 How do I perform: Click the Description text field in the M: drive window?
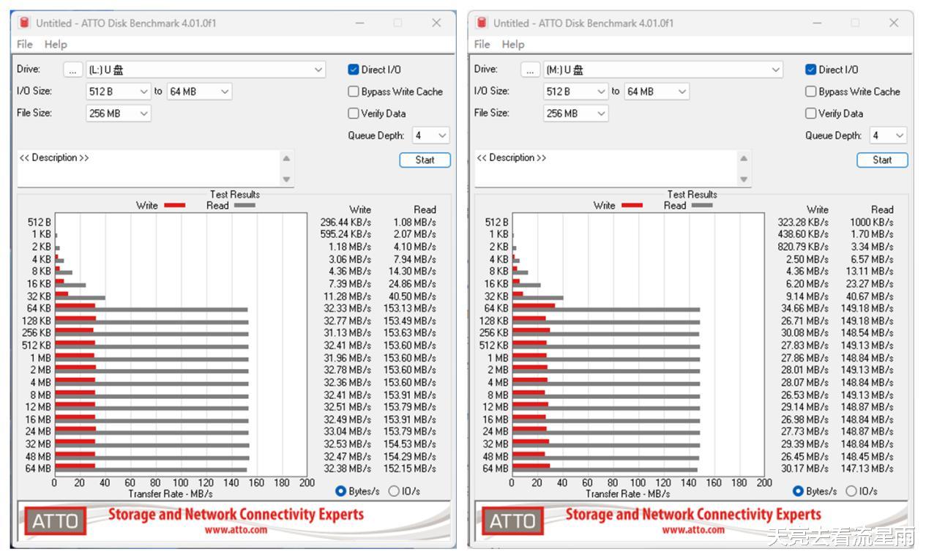click(x=606, y=168)
